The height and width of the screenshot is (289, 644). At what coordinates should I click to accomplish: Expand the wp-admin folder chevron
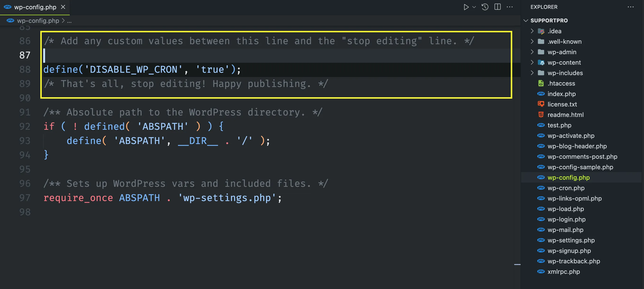click(532, 52)
